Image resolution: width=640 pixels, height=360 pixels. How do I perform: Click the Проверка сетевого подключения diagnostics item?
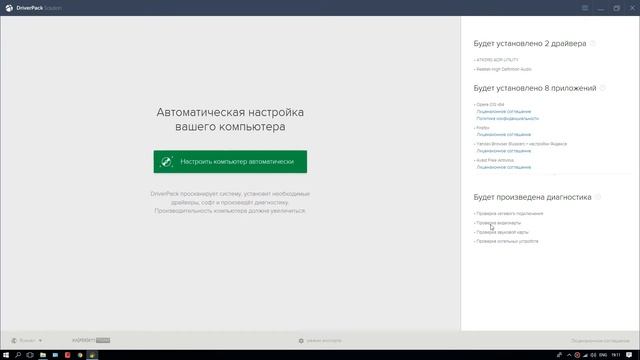[x=509, y=213]
